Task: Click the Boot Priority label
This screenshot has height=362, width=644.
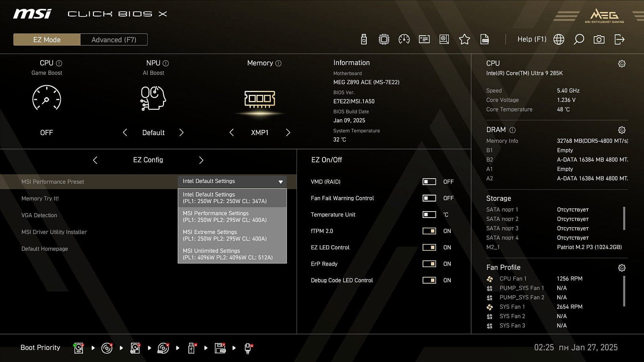Action: tap(40, 348)
